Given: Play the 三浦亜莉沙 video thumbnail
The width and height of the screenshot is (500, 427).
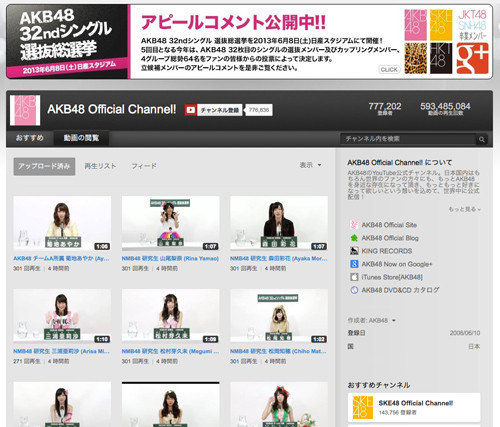Looking at the screenshot, I should pyautogui.click(x=62, y=316).
